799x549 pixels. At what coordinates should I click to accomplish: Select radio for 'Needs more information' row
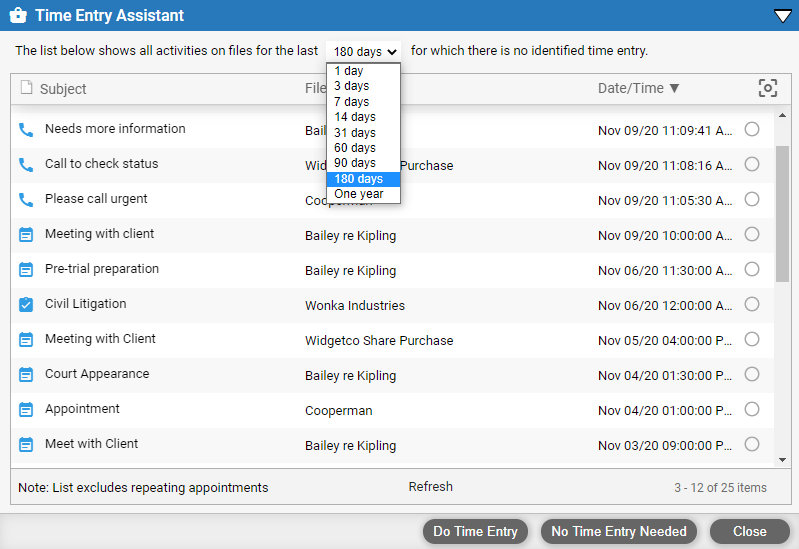pyautogui.click(x=752, y=129)
